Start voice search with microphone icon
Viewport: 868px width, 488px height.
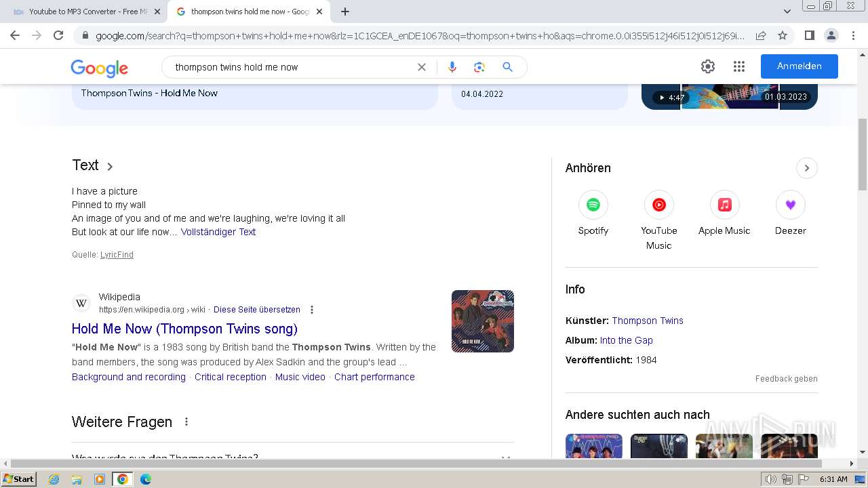[x=452, y=67]
